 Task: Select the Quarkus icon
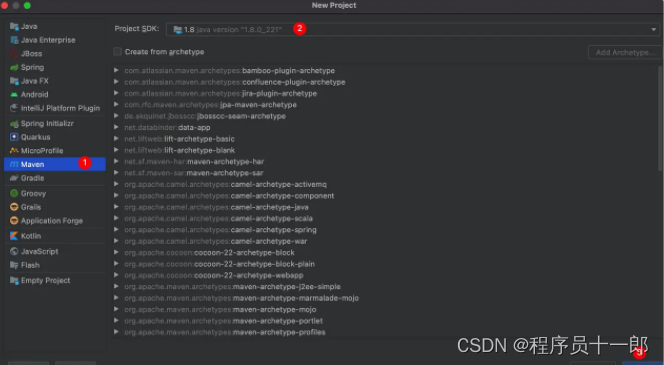point(14,137)
